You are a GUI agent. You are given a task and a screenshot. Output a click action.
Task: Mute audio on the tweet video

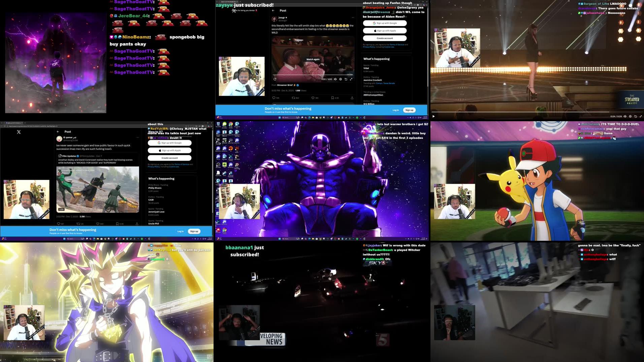pos(335,79)
